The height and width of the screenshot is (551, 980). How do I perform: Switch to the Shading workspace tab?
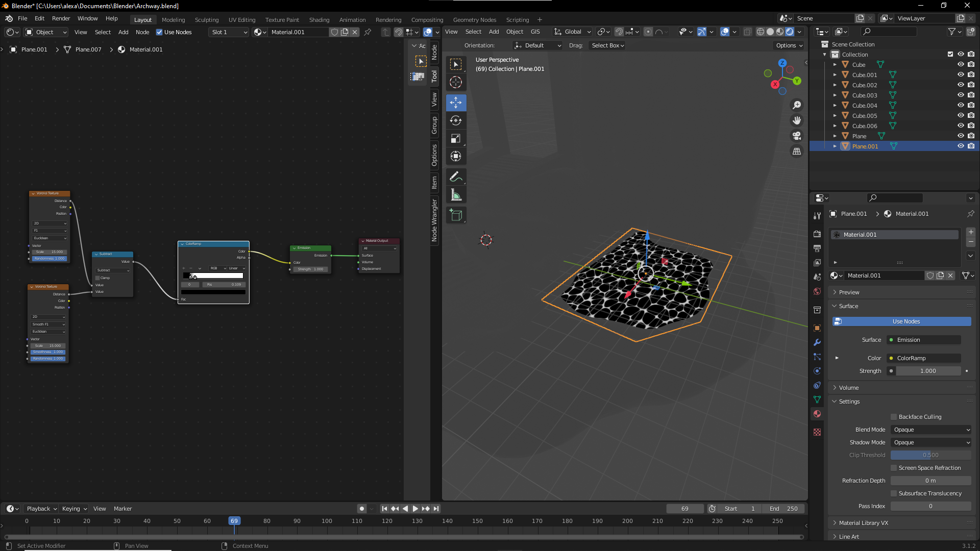click(319, 20)
